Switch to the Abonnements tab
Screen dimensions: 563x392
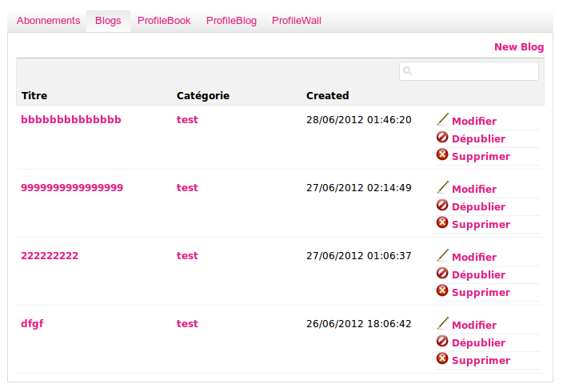point(49,21)
